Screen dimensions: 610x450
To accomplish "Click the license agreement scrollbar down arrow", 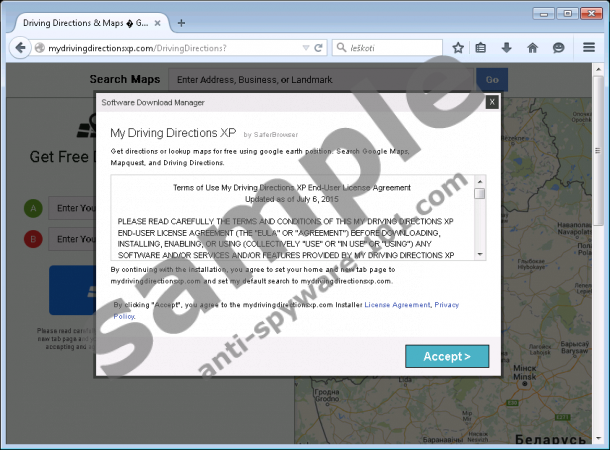I will 480,254.
